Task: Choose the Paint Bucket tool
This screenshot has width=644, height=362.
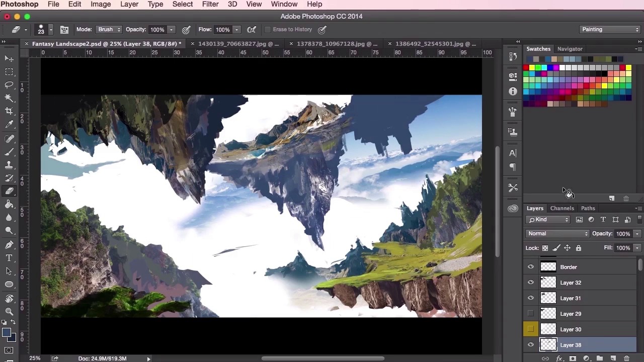Action: (9, 204)
